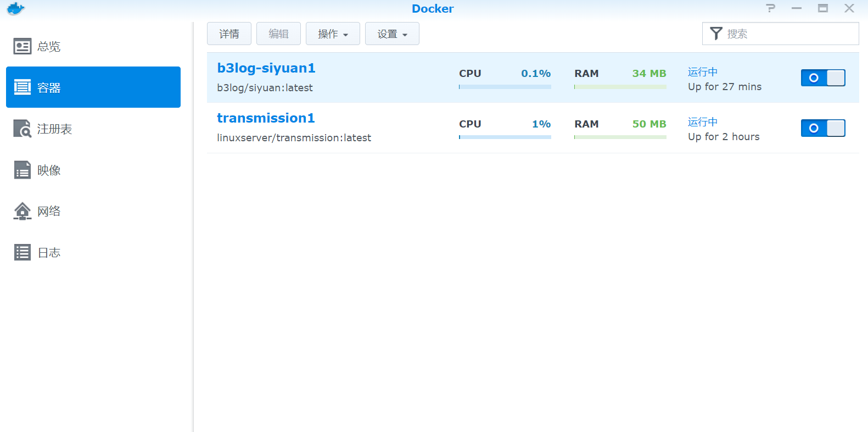Open the 注册表 registry search icon
Image resolution: width=868 pixels, height=432 pixels.
pyautogui.click(x=23, y=129)
